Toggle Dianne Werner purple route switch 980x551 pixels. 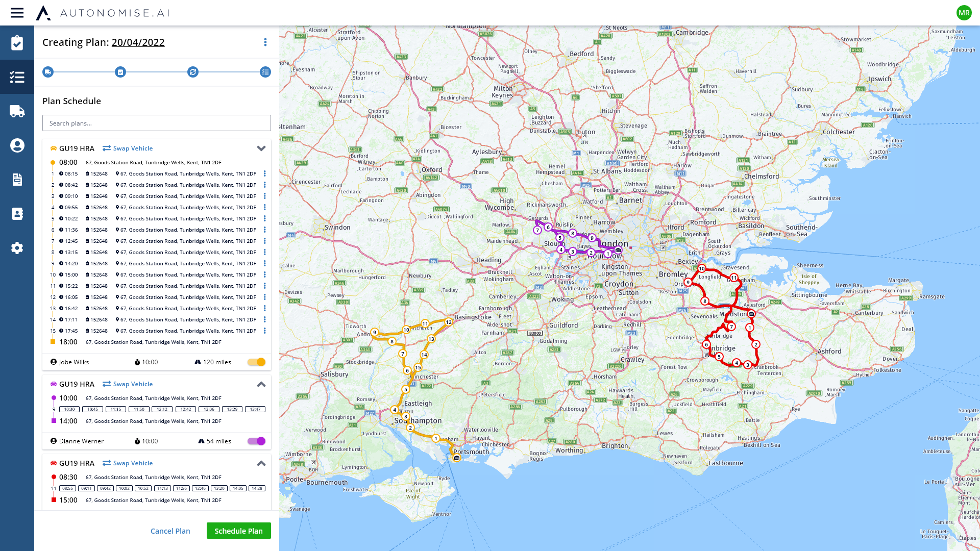[256, 441]
